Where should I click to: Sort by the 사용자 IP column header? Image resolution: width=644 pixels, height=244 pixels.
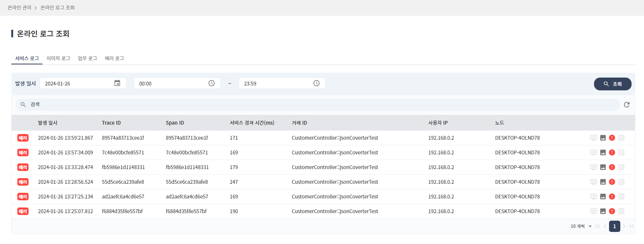(438, 123)
